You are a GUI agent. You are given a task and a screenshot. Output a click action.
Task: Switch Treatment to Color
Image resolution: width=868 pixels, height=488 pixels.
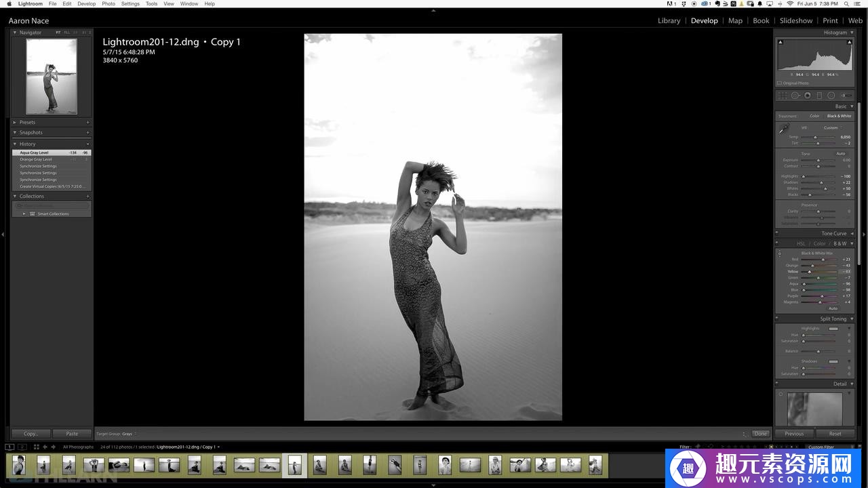click(814, 116)
